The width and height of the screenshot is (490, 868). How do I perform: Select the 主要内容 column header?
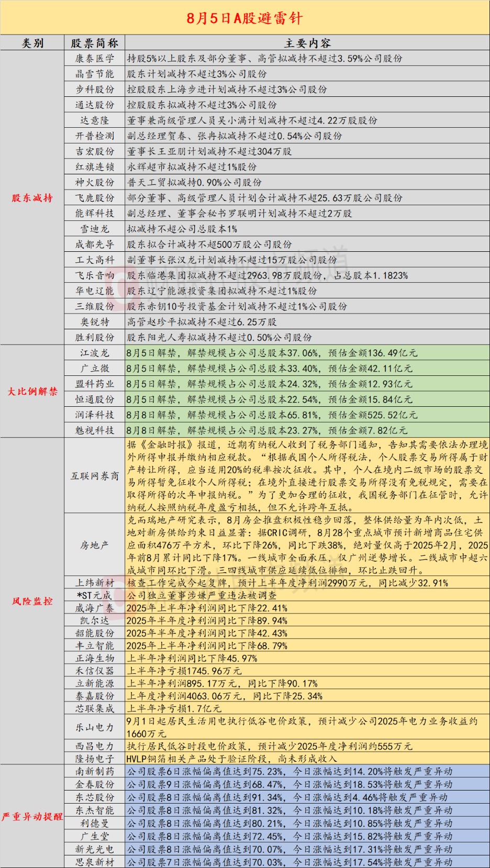coord(307,43)
